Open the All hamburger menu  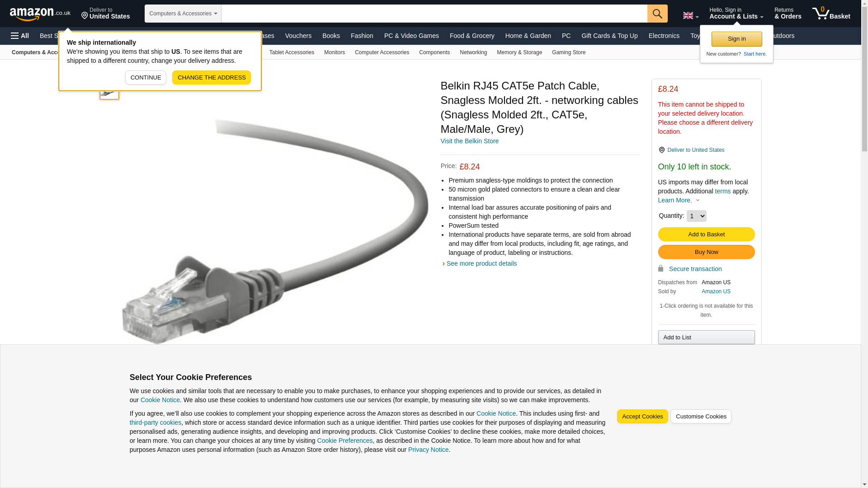click(20, 36)
